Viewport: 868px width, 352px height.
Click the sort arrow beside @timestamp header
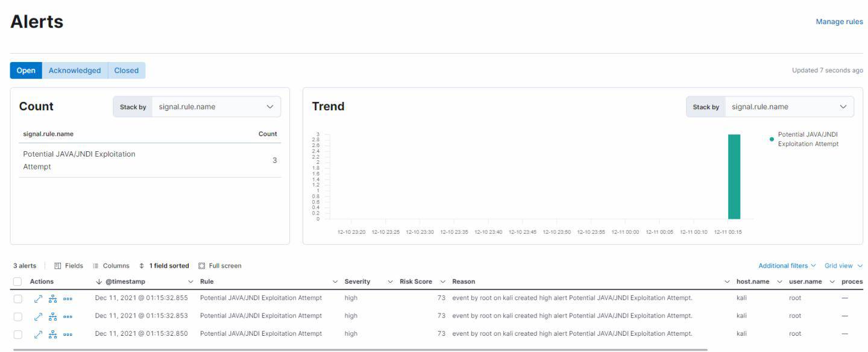coord(99,281)
